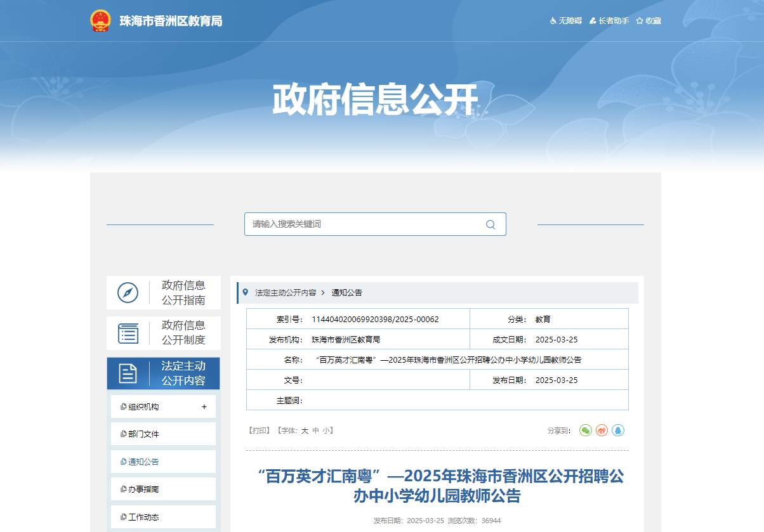This screenshot has width=764, height=532.
Task: Set font size to 小
Action: tap(326, 431)
